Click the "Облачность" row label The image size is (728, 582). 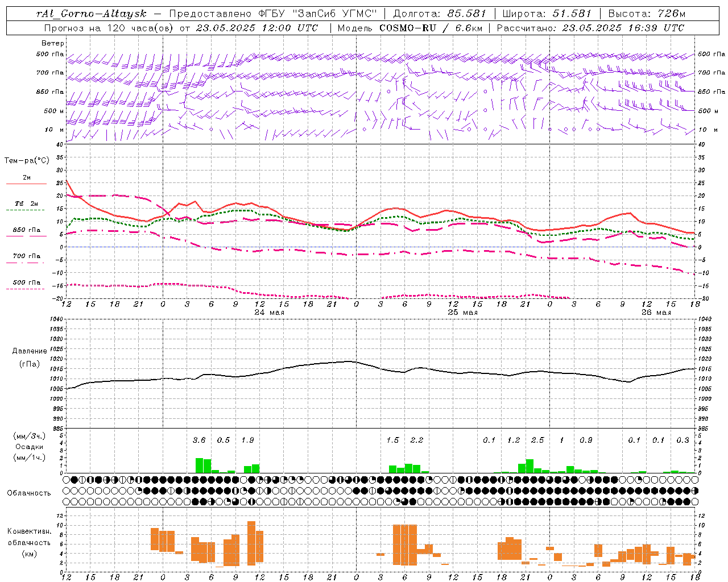tap(29, 493)
